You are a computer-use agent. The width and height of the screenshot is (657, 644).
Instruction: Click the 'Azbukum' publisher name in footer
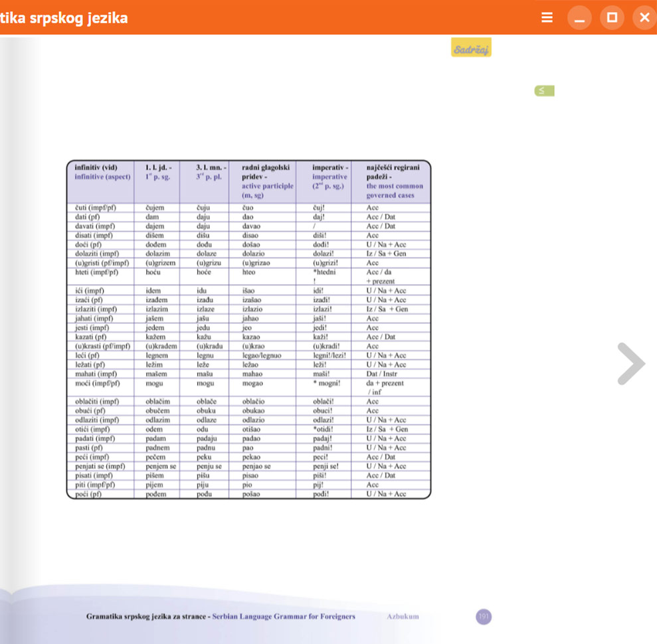[403, 617]
